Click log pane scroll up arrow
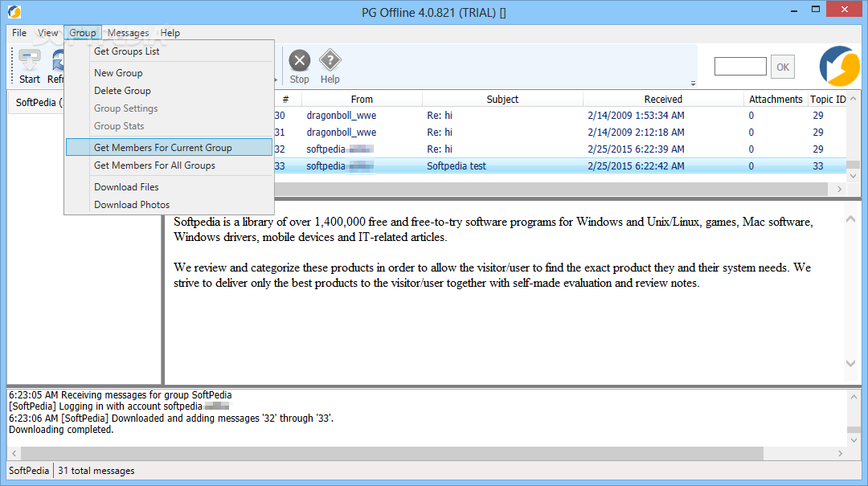 pos(854,397)
